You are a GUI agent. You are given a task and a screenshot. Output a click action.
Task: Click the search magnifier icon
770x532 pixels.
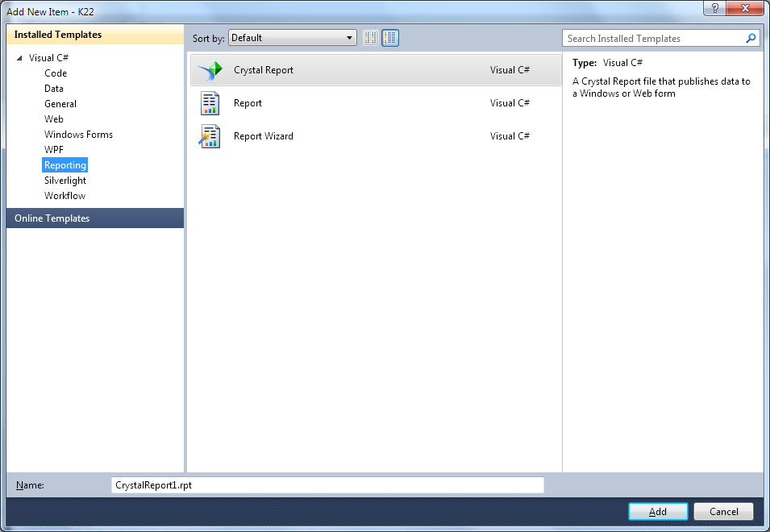pyautogui.click(x=751, y=38)
